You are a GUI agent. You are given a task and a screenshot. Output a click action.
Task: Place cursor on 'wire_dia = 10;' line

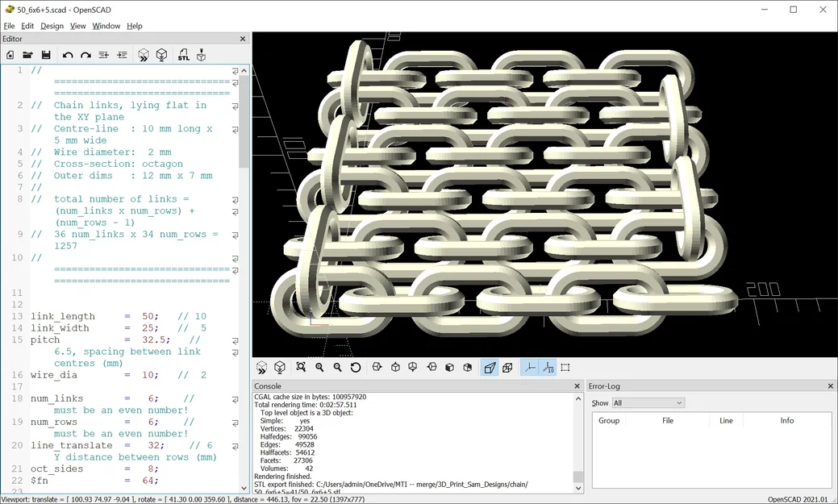click(118, 375)
